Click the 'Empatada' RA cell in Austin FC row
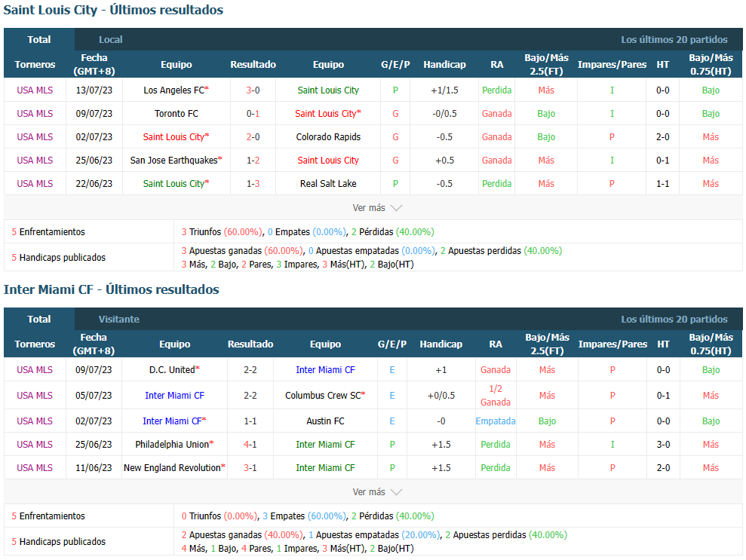 pos(496,421)
